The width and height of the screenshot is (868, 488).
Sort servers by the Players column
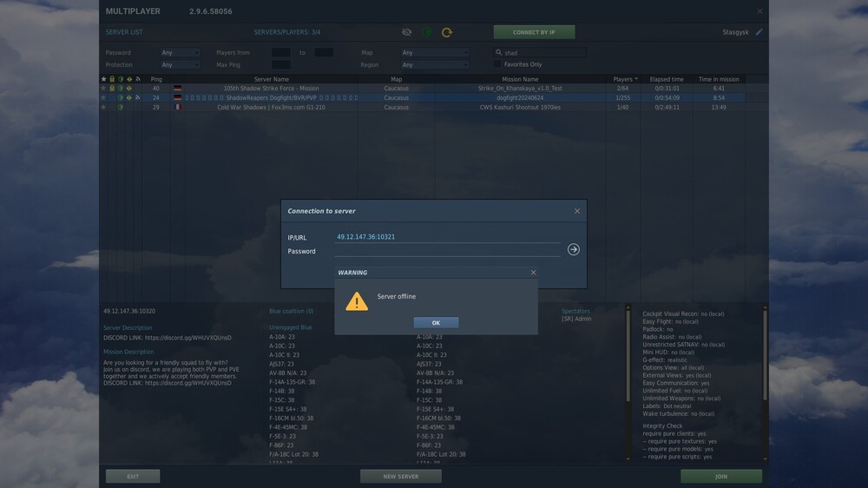click(x=622, y=79)
